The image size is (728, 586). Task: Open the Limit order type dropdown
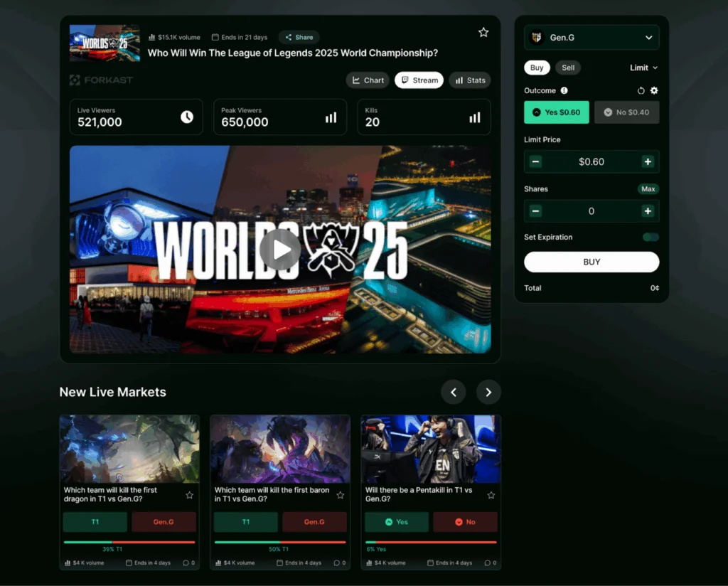(643, 68)
